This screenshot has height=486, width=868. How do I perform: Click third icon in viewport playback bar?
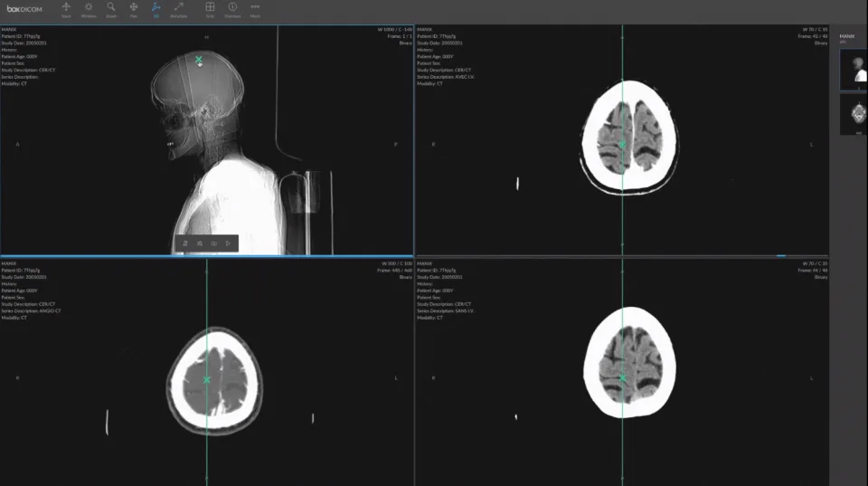213,243
